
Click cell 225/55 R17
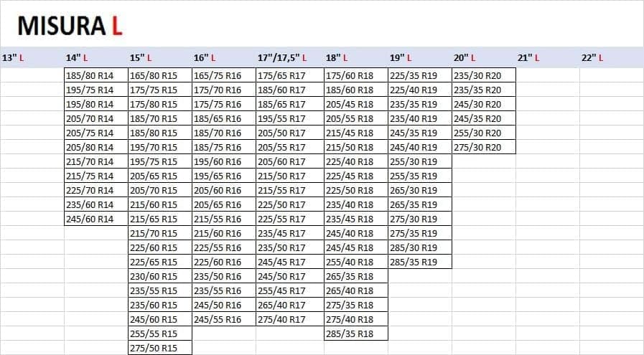290,219
